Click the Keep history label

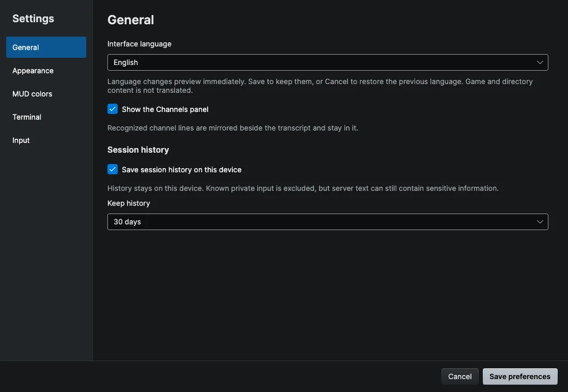(x=129, y=203)
